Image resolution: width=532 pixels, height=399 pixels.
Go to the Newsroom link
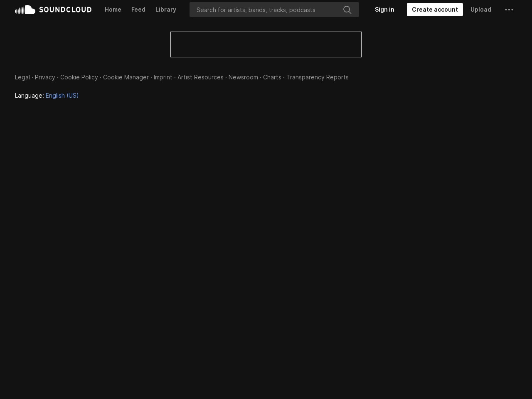point(243,77)
